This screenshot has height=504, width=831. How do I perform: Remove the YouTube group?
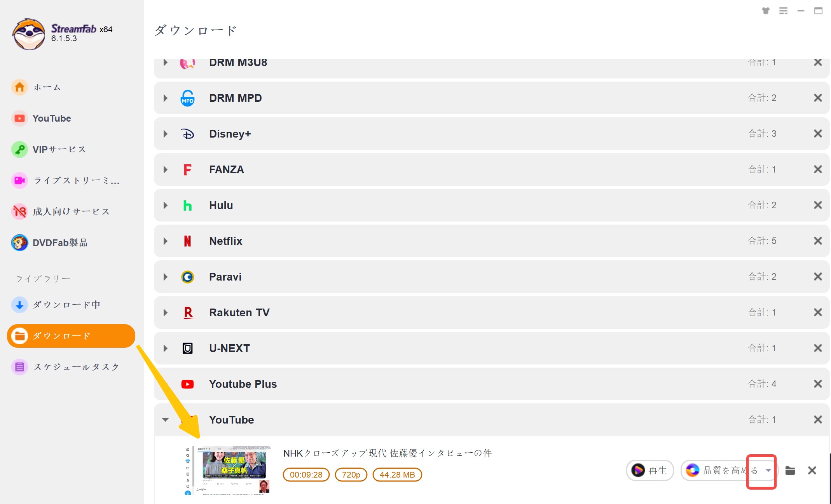coord(818,420)
